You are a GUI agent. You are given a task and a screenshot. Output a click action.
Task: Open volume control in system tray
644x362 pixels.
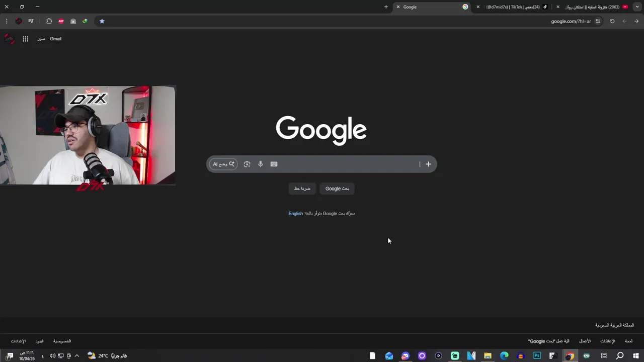pos(52,356)
